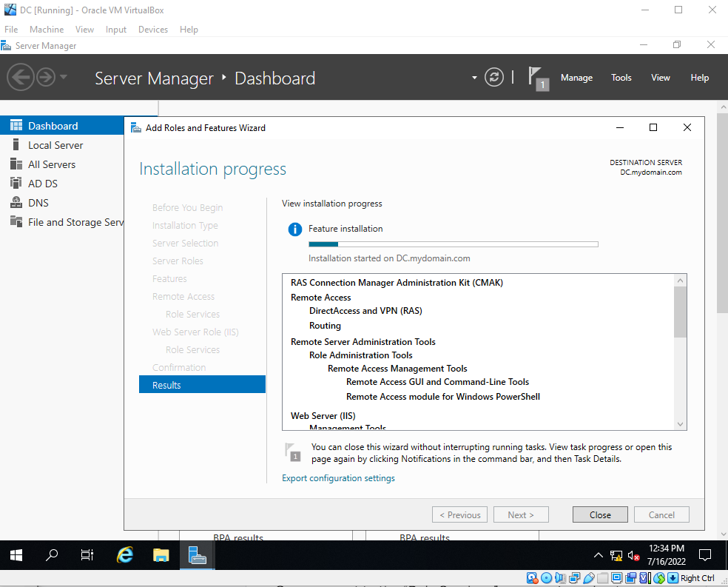Click the Server Manager forward arrow
The image size is (728, 587).
click(46, 77)
